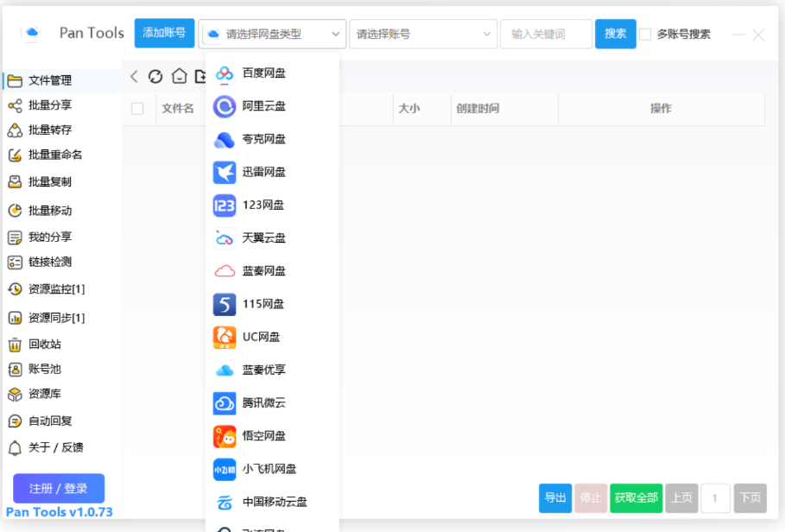Go to previous page with 上页
The image size is (785, 532).
[x=681, y=498]
